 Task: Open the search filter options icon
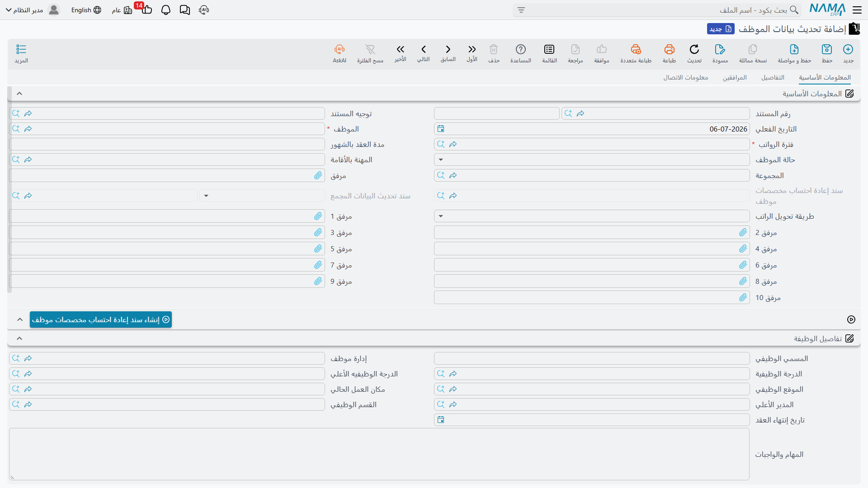[x=521, y=10]
